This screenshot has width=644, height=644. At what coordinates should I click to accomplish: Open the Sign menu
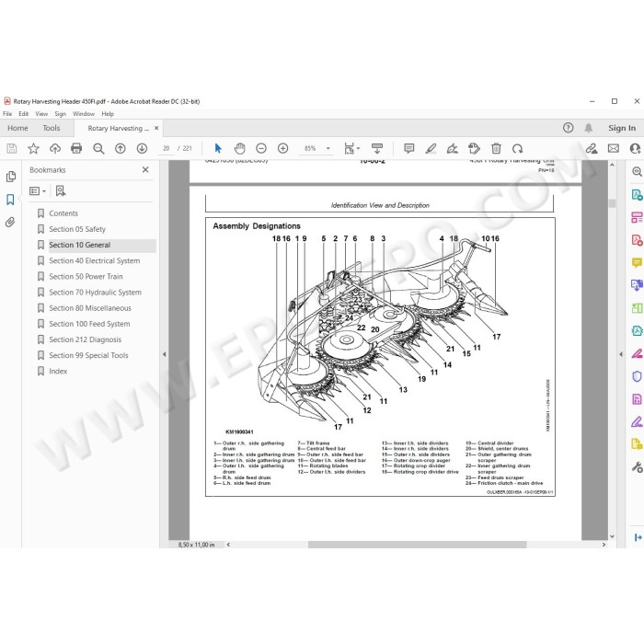pyautogui.click(x=61, y=114)
